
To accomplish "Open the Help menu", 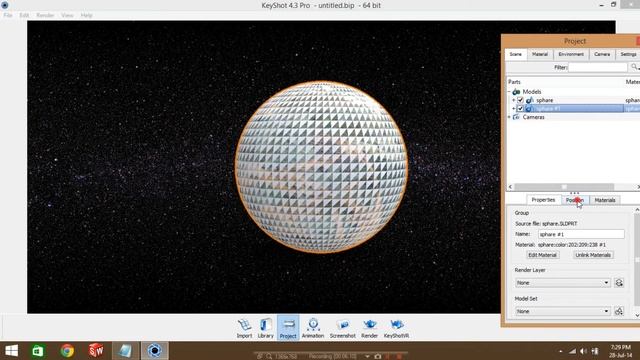I will pyautogui.click(x=86, y=15).
